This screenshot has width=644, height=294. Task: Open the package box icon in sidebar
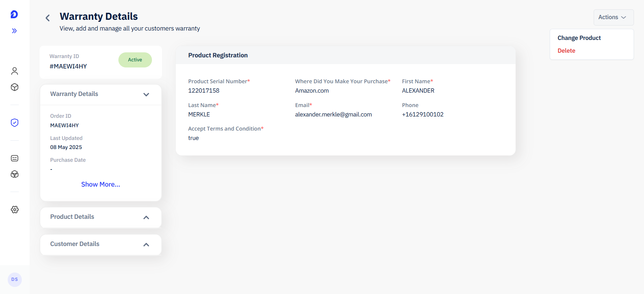(14, 174)
